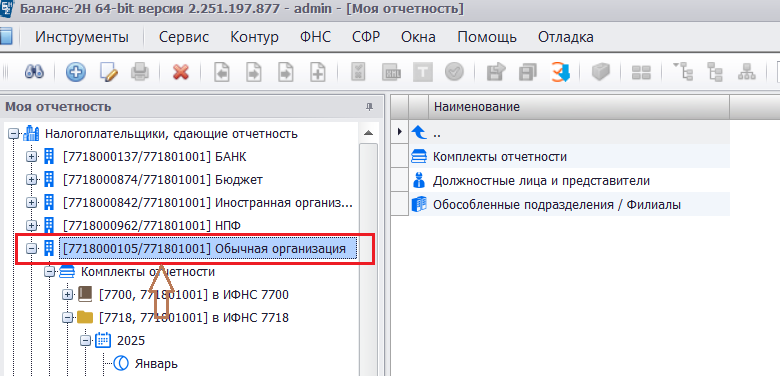The image size is (780, 376).
Task: Click the tree with dropdown arrow icon
Action: (682, 72)
